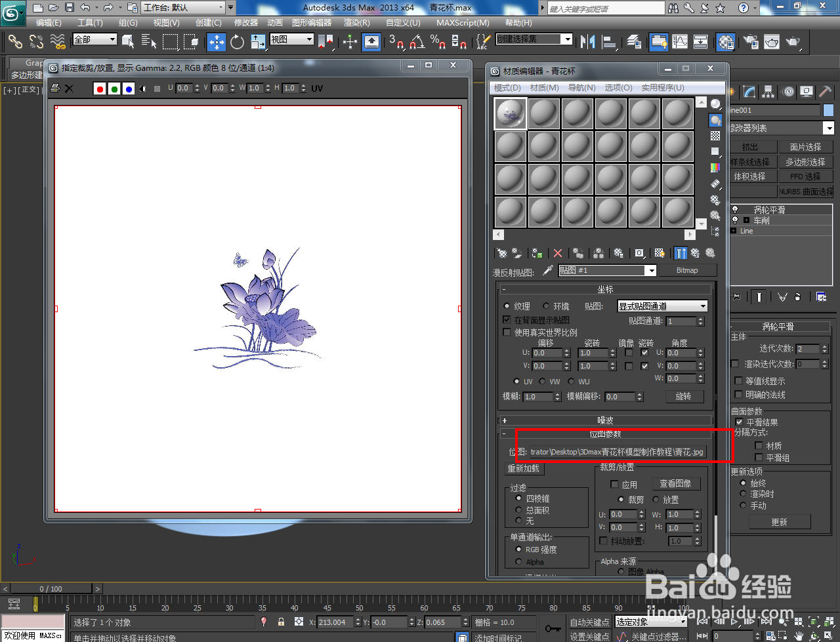Screen dimensions: 840x642
Task: Select the 环境 radio button
Action: (546, 306)
